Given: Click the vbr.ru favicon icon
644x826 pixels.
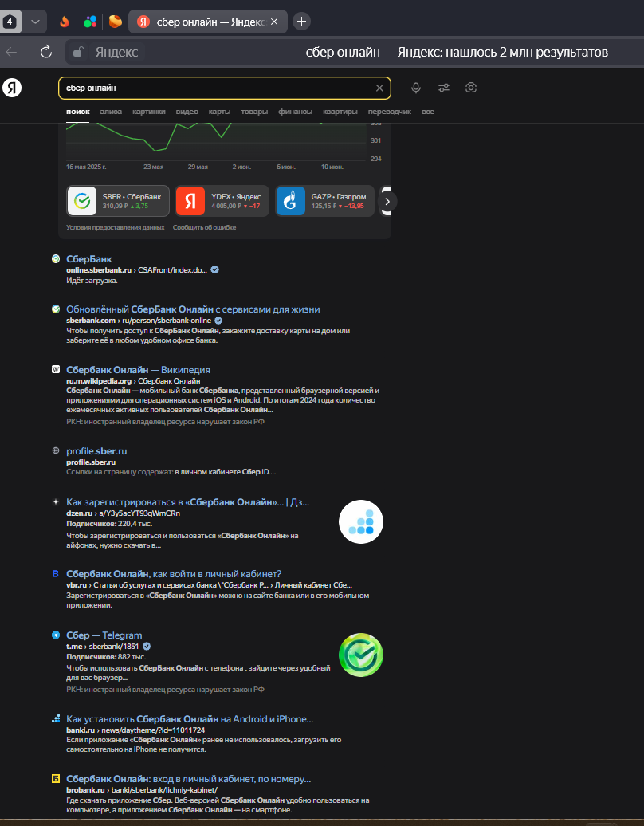Looking at the screenshot, I should (x=56, y=574).
